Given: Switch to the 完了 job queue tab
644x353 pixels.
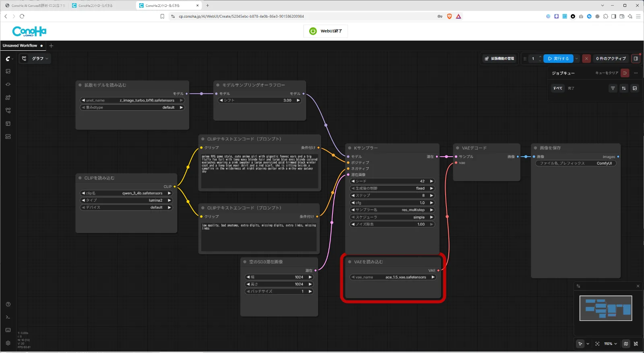Looking at the screenshot, I should click(x=571, y=88).
